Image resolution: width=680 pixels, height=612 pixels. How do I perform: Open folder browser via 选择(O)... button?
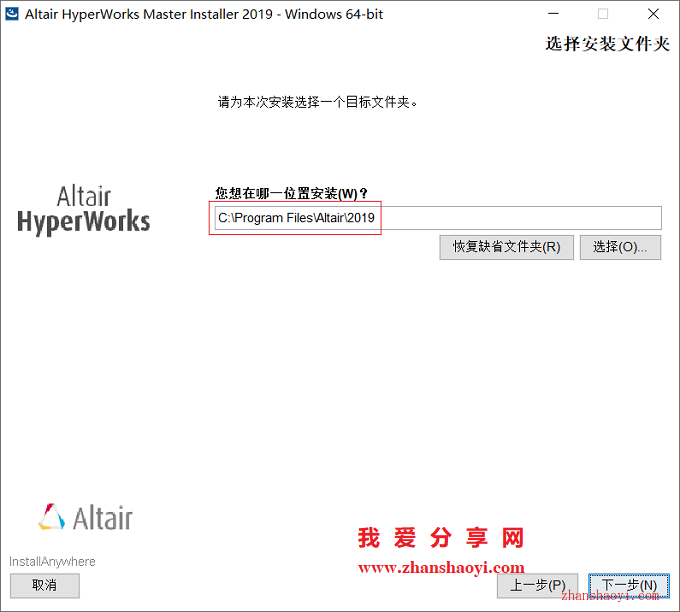tap(620, 247)
